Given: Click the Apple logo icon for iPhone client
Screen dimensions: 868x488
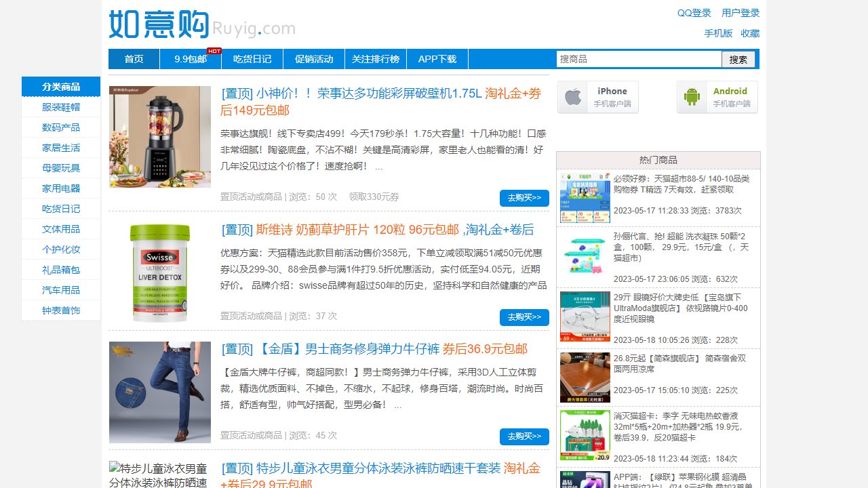Looking at the screenshot, I should point(574,97).
